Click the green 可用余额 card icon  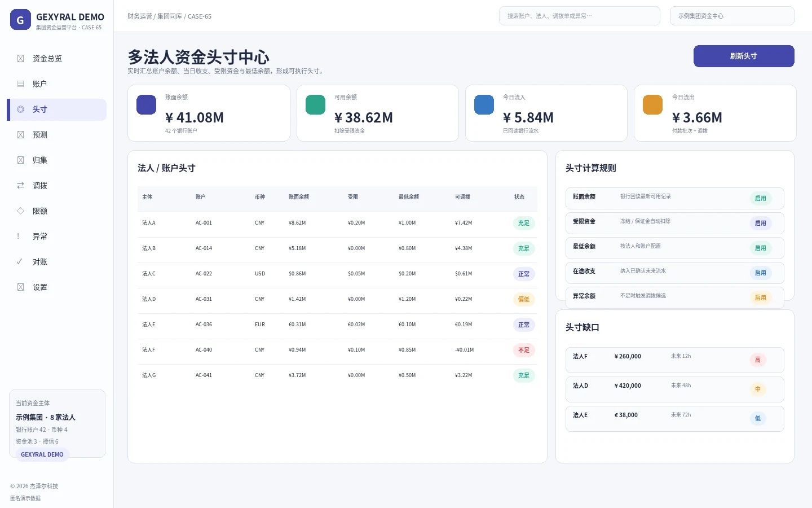point(315,104)
